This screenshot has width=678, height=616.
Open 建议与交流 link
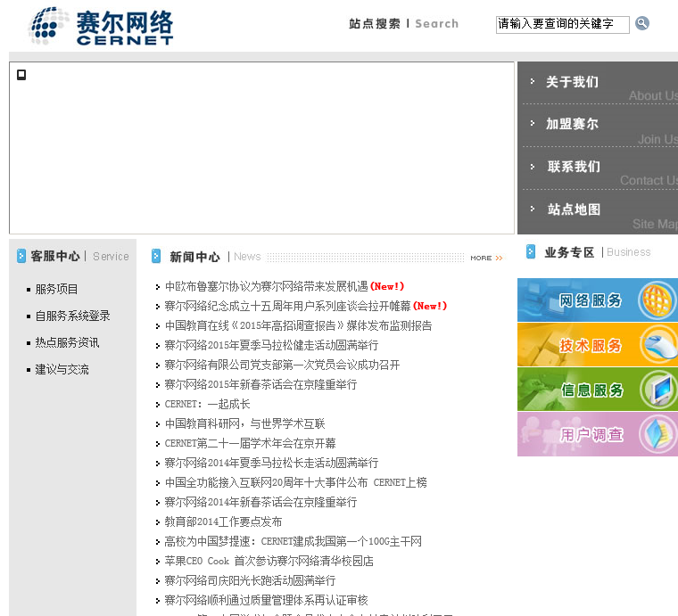point(62,369)
